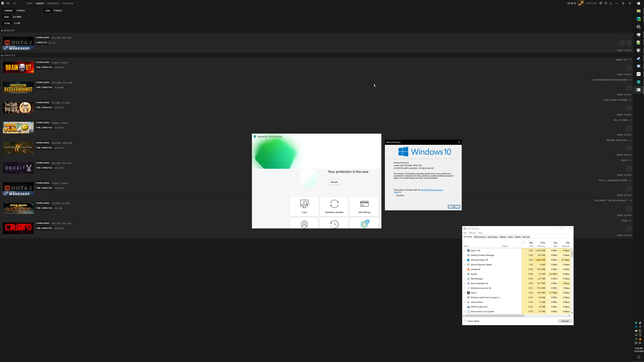This screenshot has height=362, width=644.
Task: Open Steam friends and chat icon
Action: 601,3
